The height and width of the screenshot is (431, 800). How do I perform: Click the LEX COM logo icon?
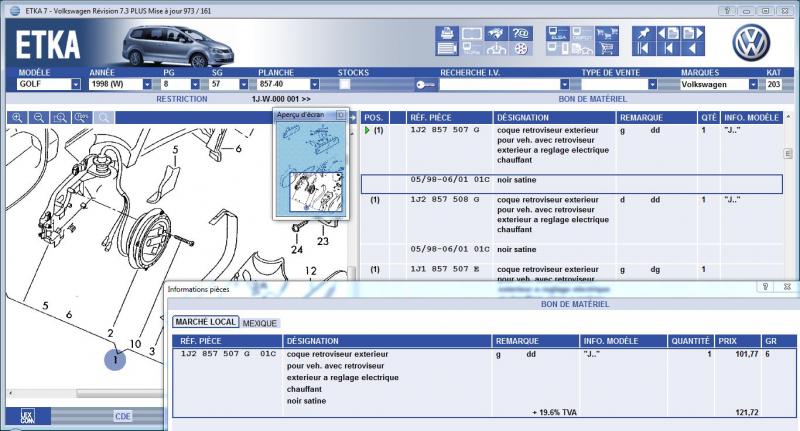[x=28, y=416]
